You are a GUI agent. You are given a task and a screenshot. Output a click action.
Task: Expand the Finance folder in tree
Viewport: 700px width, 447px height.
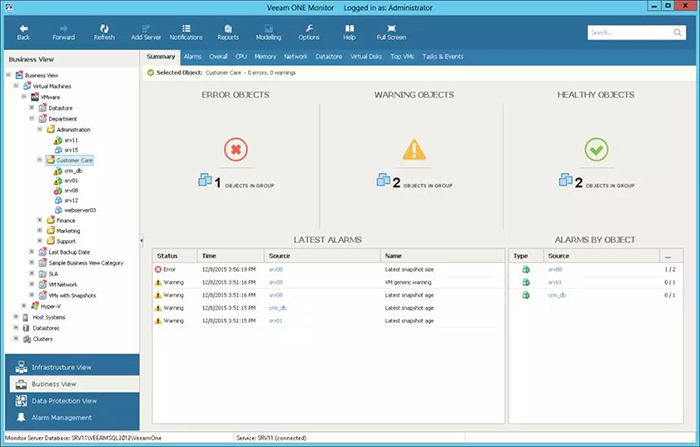[39, 220]
